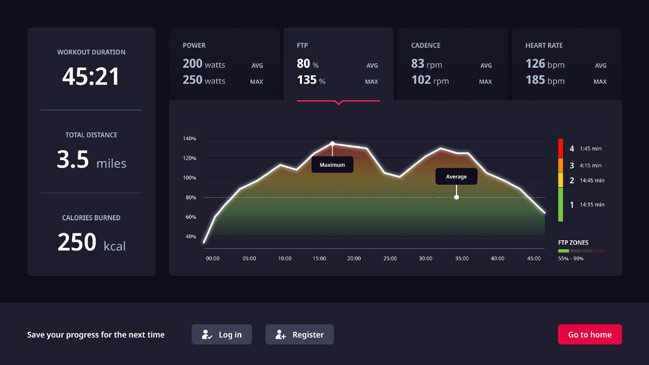This screenshot has height=365, width=649.
Task: Click the Total Distance heading
Action: (x=91, y=135)
